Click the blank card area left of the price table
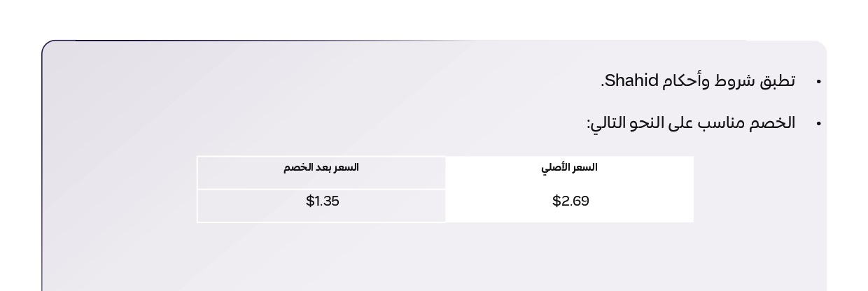This screenshot has width=868, height=291. click(x=119, y=189)
